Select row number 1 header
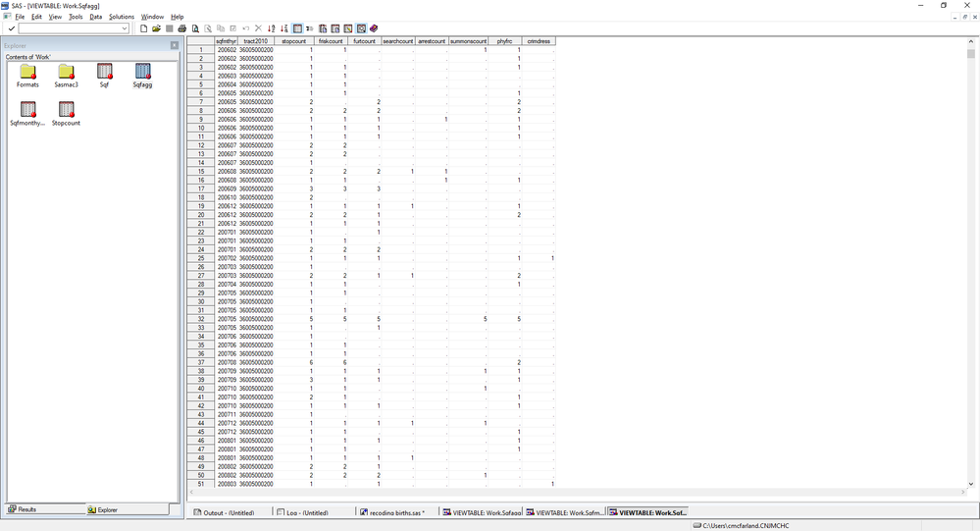980x531 pixels. point(201,49)
